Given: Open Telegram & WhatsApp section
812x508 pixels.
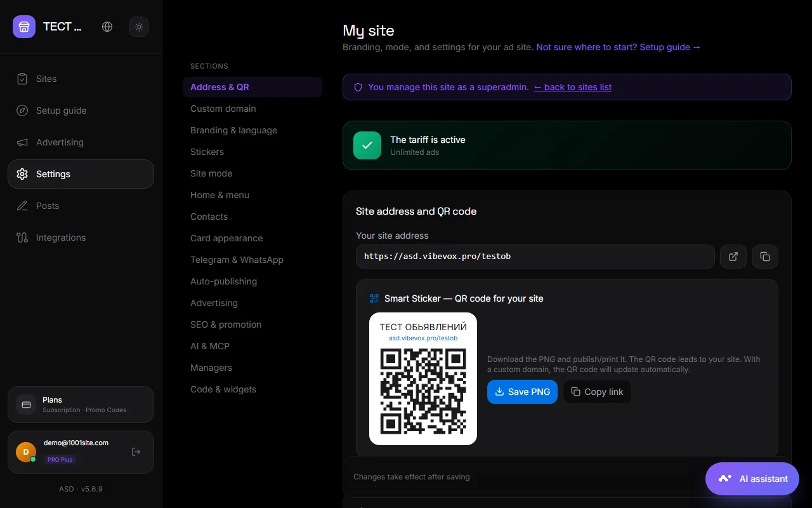Looking at the screenshot, I should [x=252, y=260].
